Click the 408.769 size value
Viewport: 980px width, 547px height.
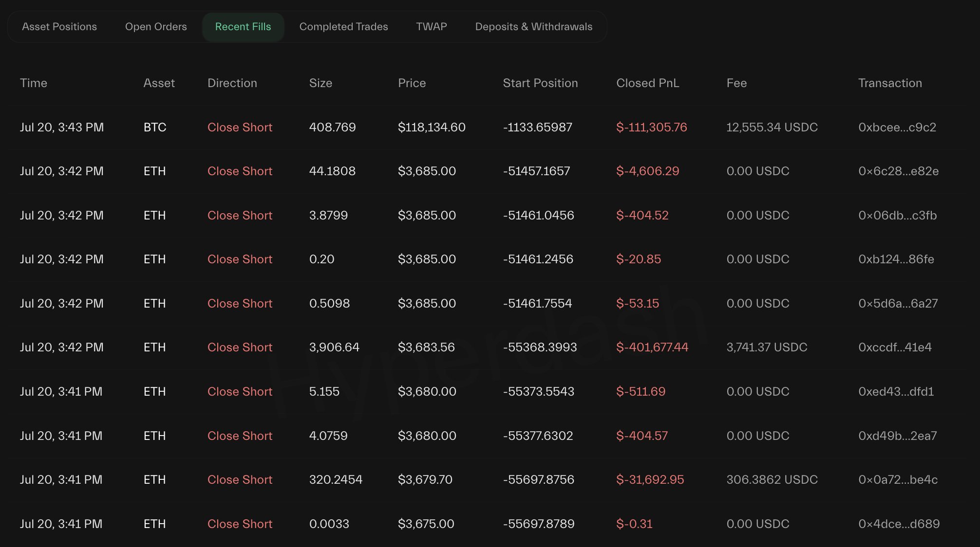(333, 128)
